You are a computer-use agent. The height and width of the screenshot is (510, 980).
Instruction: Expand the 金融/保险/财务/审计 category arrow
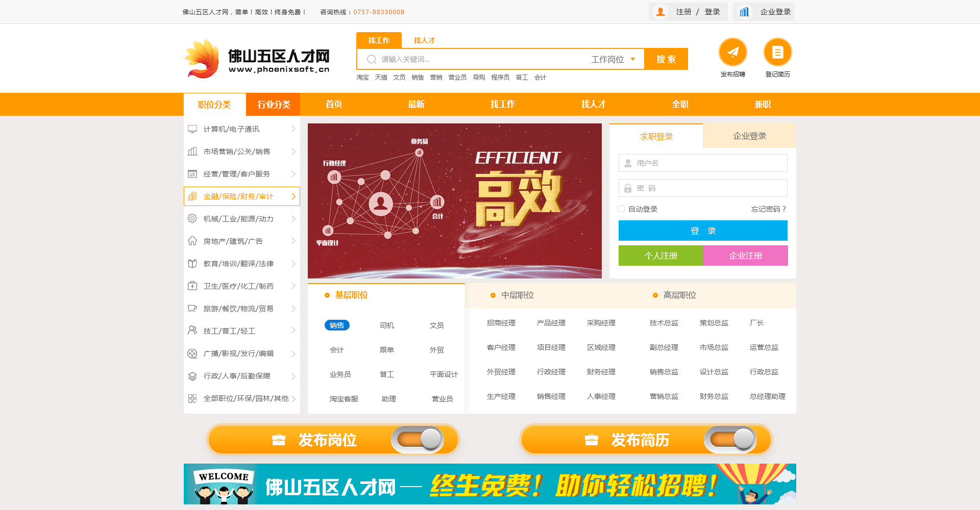click(293, 196)
